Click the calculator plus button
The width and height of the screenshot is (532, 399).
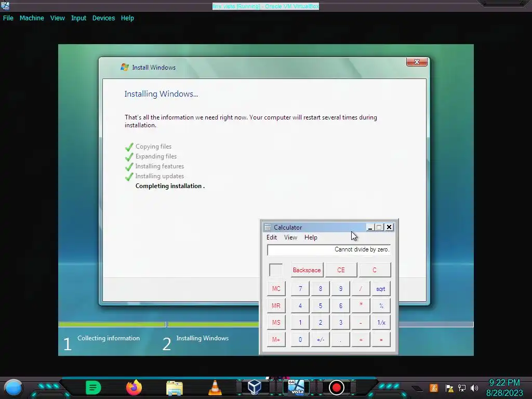361,339
